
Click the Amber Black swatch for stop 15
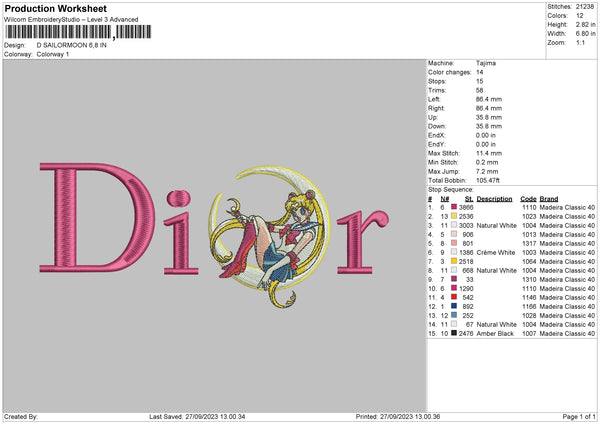click(453, 332)
